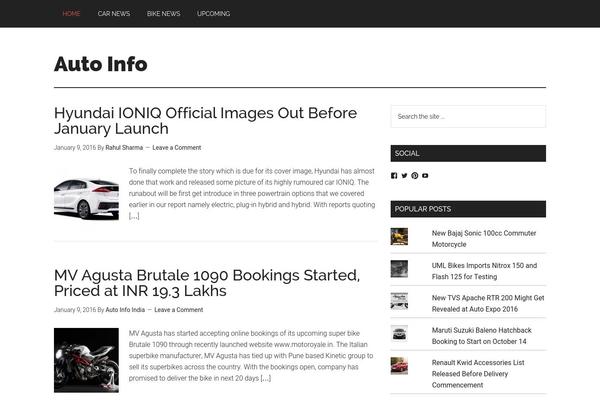
Task: Open UML Bikes Imports Nitrox 150 post
Action: coord(484,271)
